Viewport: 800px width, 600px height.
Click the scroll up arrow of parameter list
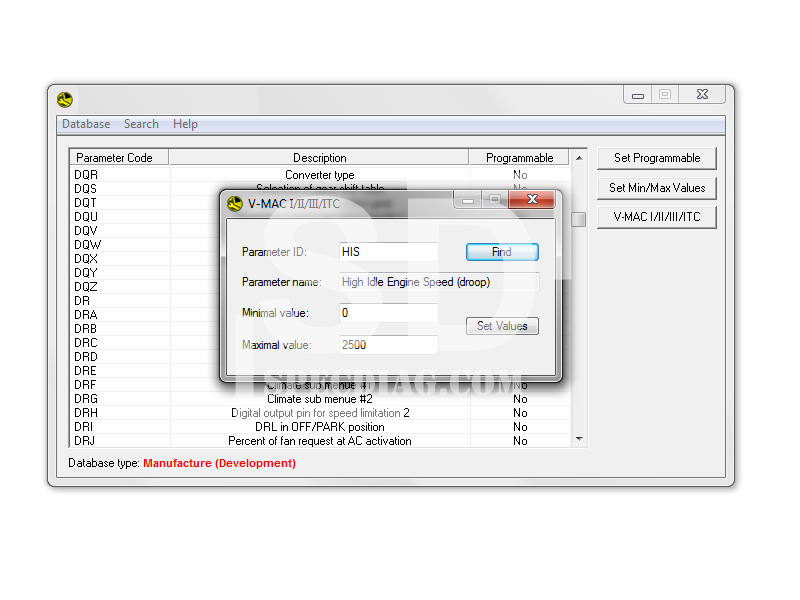click(579, 158)
